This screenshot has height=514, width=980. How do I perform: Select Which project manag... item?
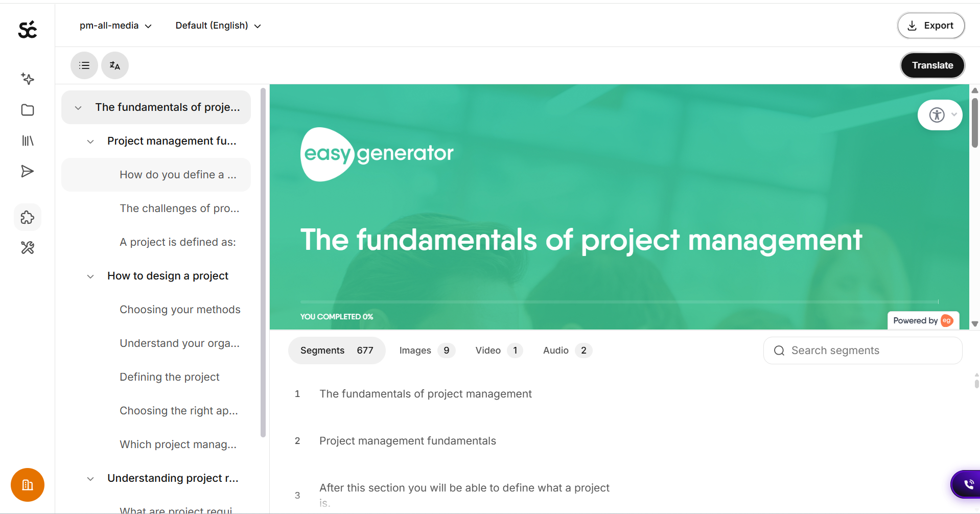[156, 445]
